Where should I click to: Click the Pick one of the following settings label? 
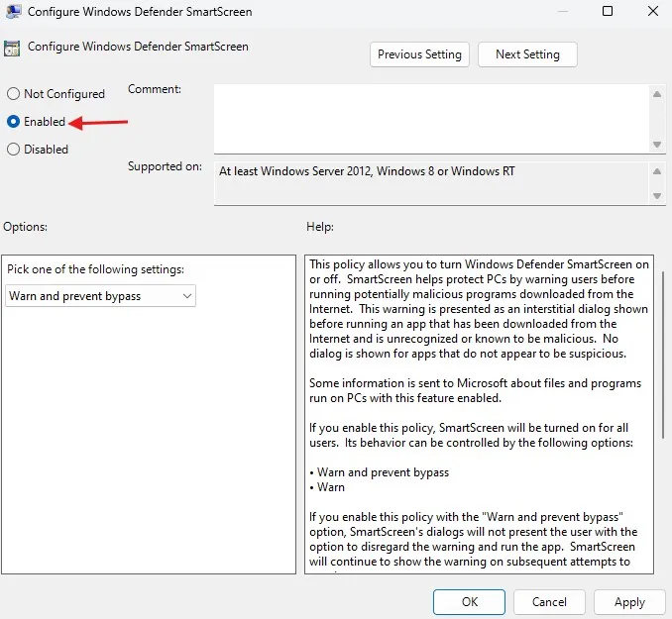coord(95,269)
